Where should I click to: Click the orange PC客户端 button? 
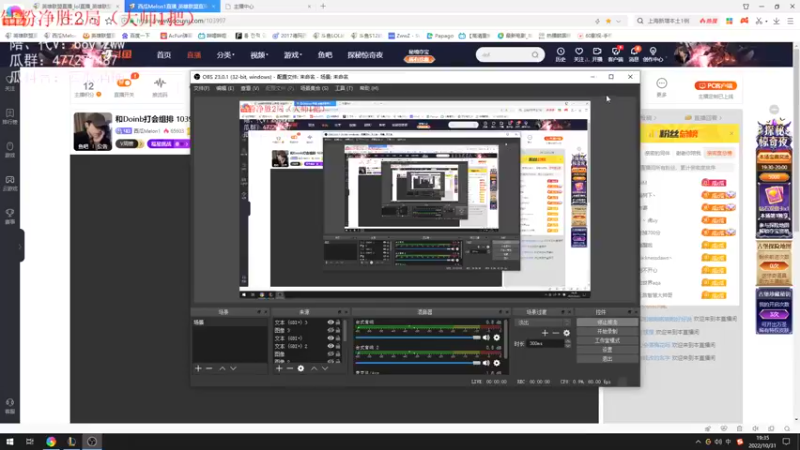[x=716, y=86]
